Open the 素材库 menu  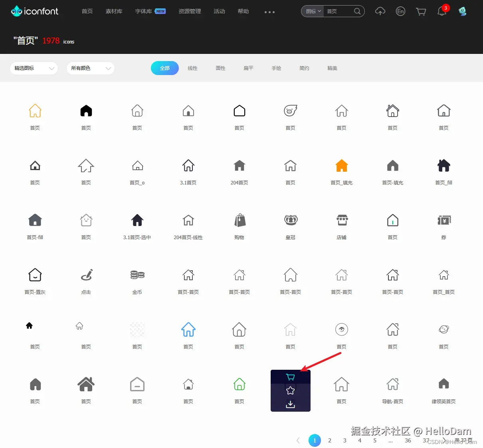pyautogui.click(x=114, y=11)
